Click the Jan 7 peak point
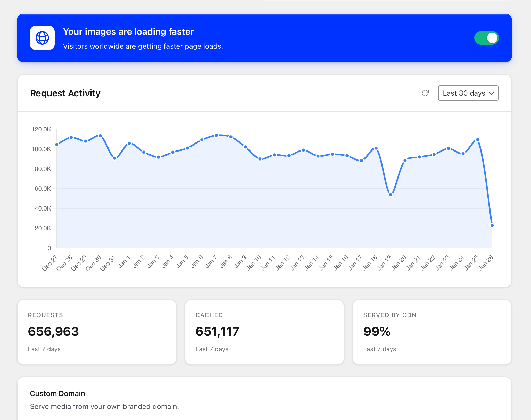 pyautogui.click(x=217, y=135)
